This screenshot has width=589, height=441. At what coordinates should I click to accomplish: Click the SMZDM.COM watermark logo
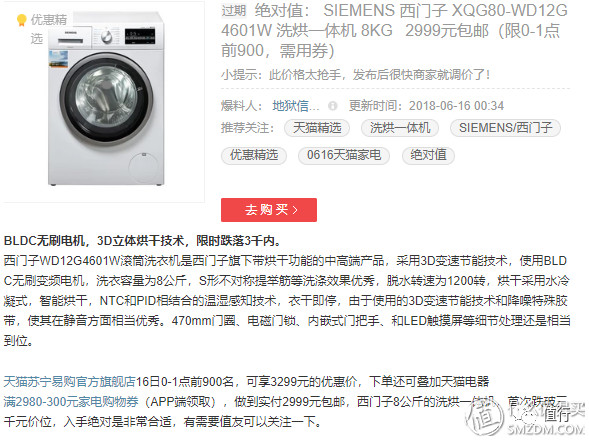(525, 416)
